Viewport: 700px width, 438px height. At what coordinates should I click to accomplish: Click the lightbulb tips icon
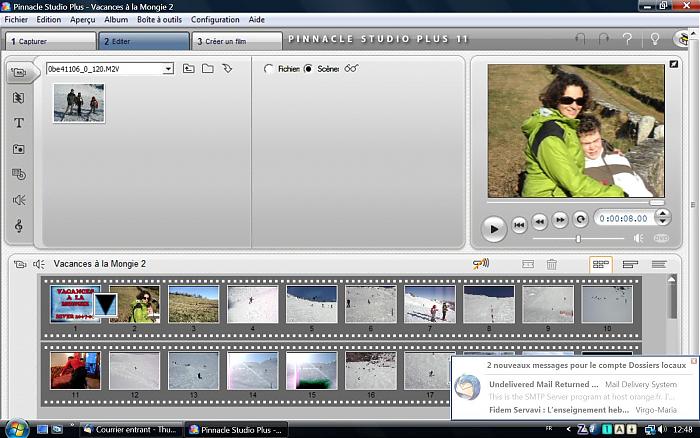tap(655, 39)
